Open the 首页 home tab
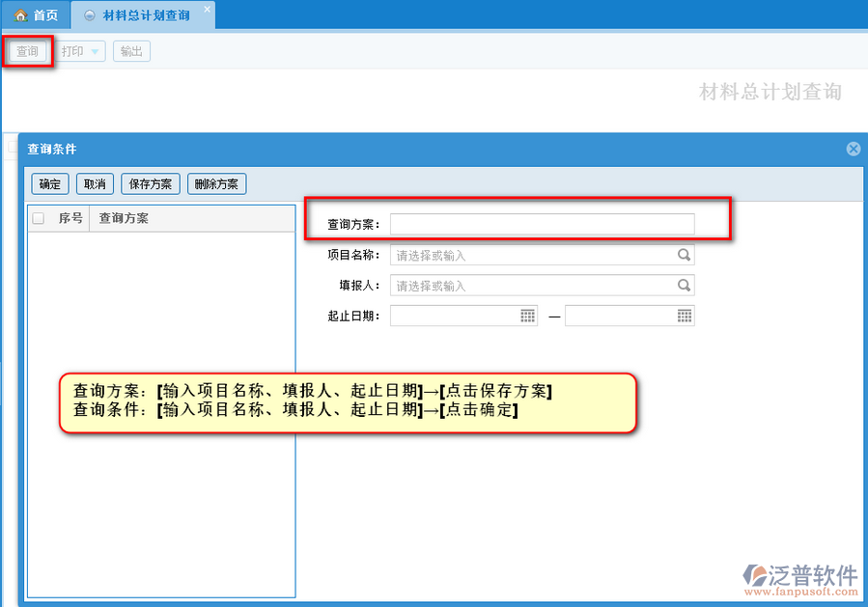This screenshot has width=868, height=607. coord(36,14)
